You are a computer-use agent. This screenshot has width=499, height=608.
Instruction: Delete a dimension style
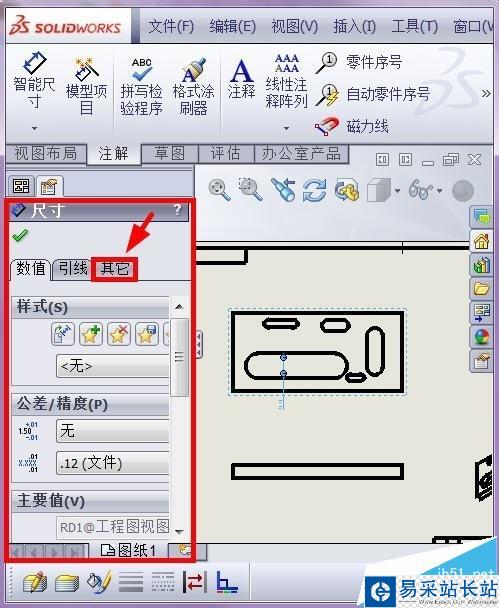(x=119, y=334)
